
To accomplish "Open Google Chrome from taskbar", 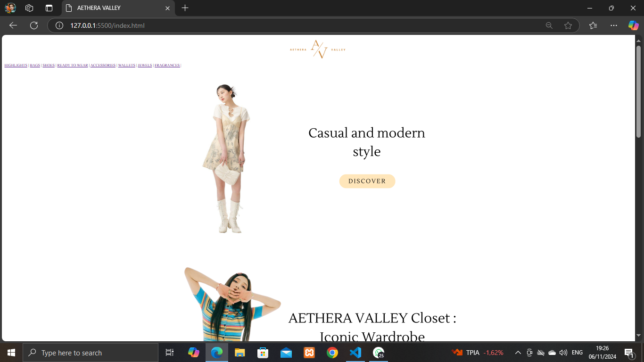I will [332, 353].
